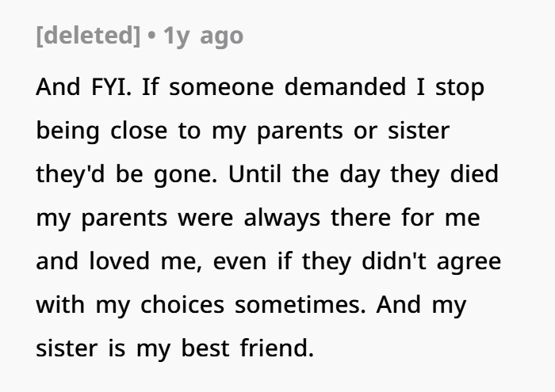
Task: Open the [deleted] author name
Action: (x=88, y=36)
